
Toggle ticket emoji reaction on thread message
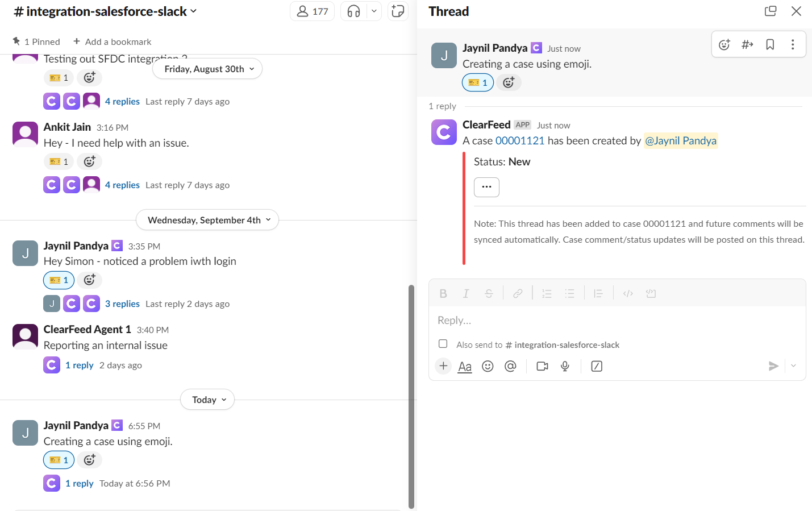click(478, 82)
